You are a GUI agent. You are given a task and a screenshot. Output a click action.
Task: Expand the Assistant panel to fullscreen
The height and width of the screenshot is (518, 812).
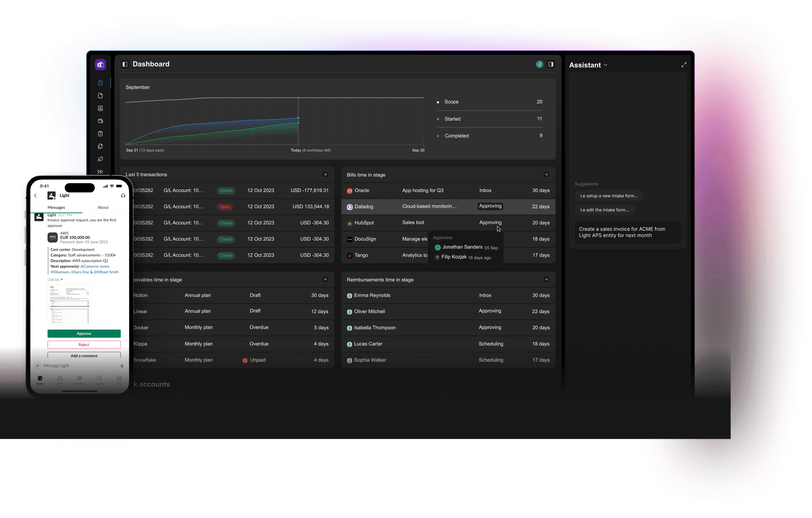pyautogui.click(x=683, y=65)
